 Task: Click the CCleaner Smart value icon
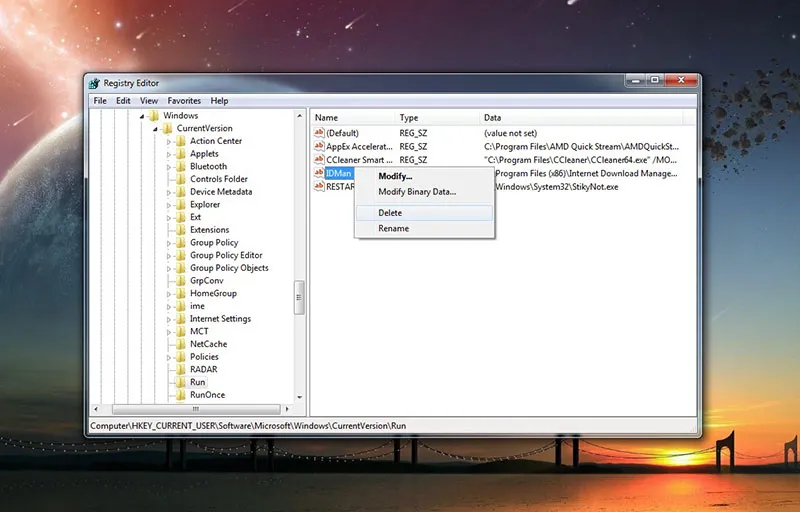click(x=320, y=159)
